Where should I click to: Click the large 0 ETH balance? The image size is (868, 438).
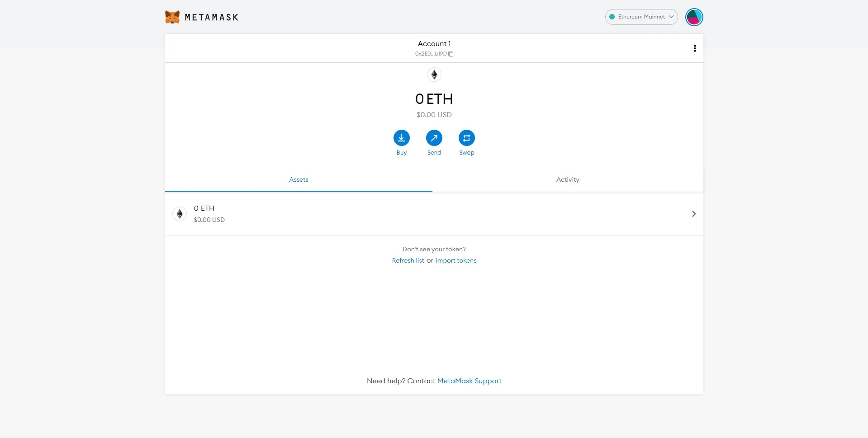pos(434,99)
